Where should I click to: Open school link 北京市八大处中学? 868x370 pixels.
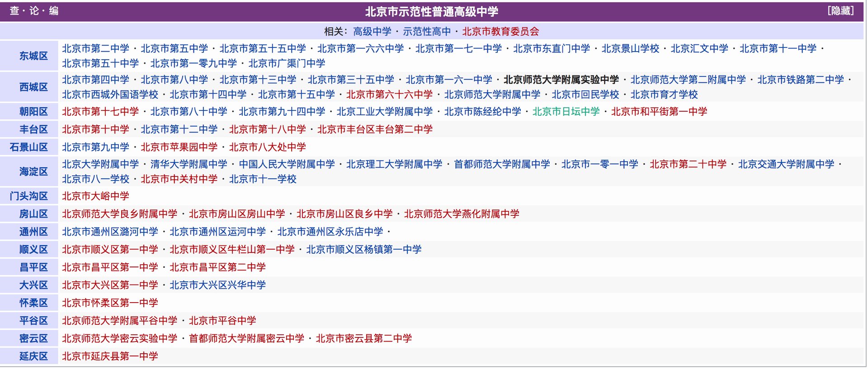267,147
